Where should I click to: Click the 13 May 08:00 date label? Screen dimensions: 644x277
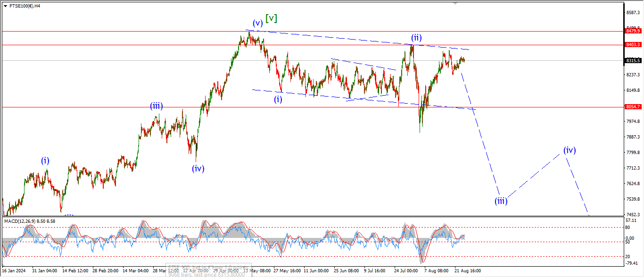(x=257, y=271)
